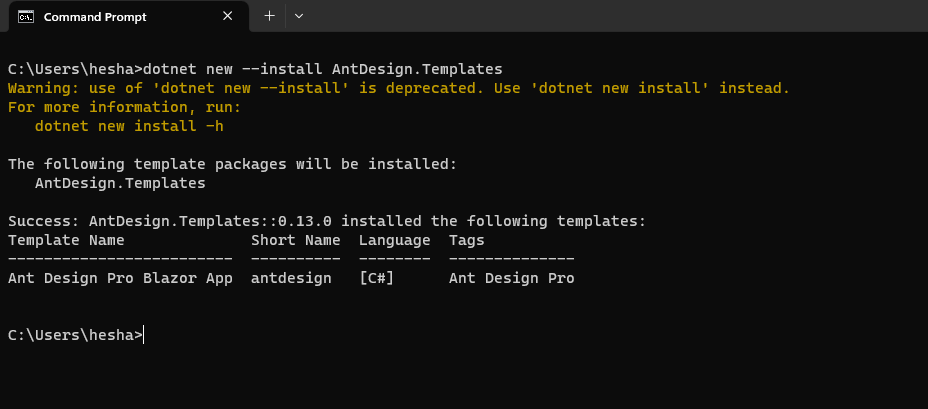Click the Command Prompt tab icon
Image resolution: width=928 pixels, height=409 pixels.
click(x=25, y=17)
